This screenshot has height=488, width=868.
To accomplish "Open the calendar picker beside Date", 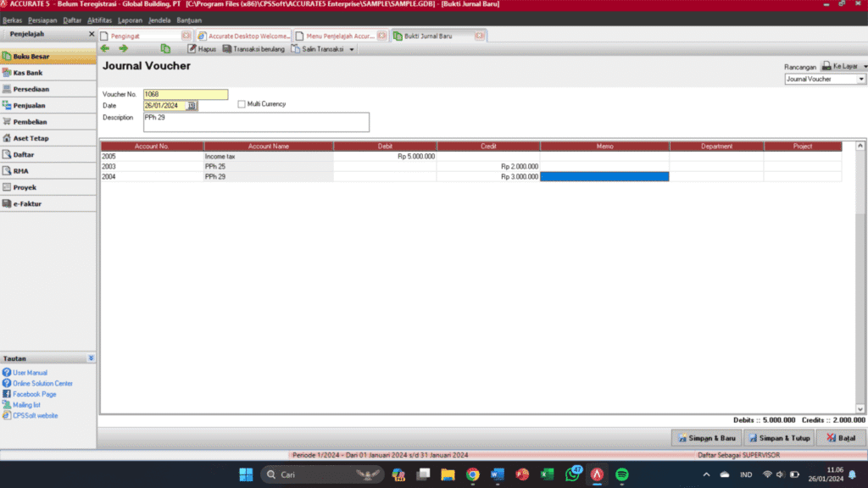I will (192, 106).
